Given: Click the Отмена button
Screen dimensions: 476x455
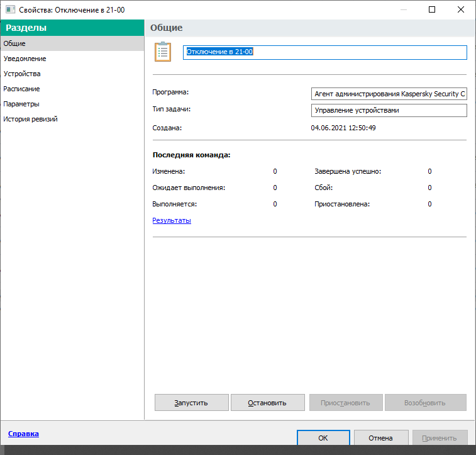Looking at the screenshot, I should pyautogui.click(x=380, y=438).
